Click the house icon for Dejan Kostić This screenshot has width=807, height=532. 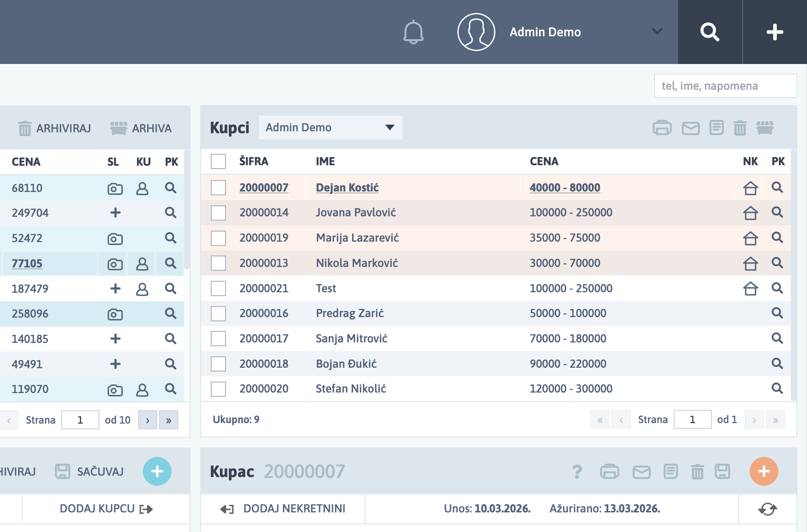(751, 188)
